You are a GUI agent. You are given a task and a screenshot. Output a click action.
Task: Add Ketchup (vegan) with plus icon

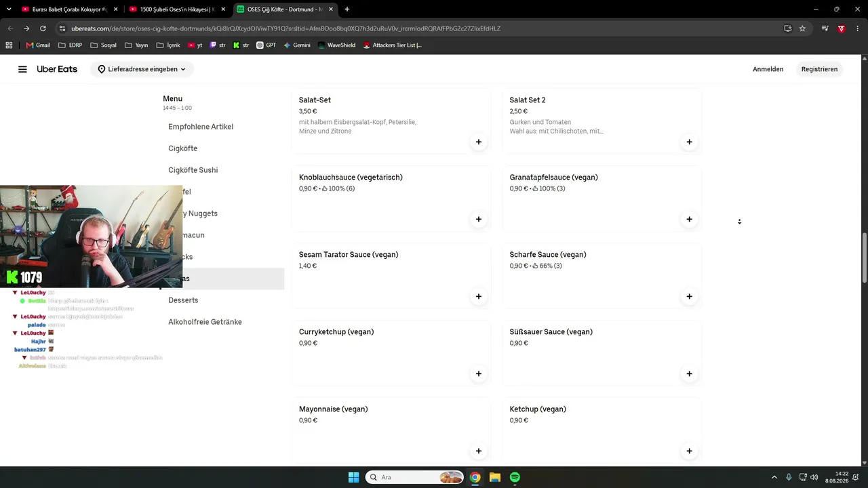[x=689, y=451]
